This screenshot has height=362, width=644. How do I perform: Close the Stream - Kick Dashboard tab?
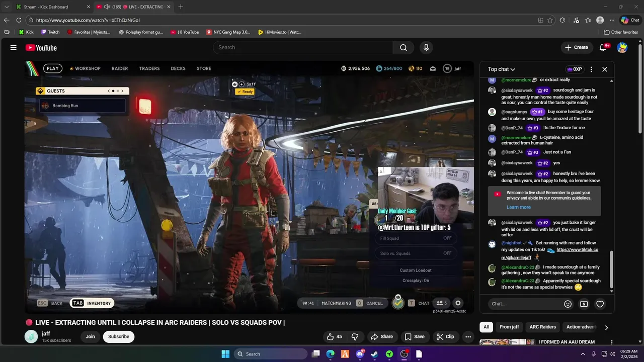coord(89,7)
